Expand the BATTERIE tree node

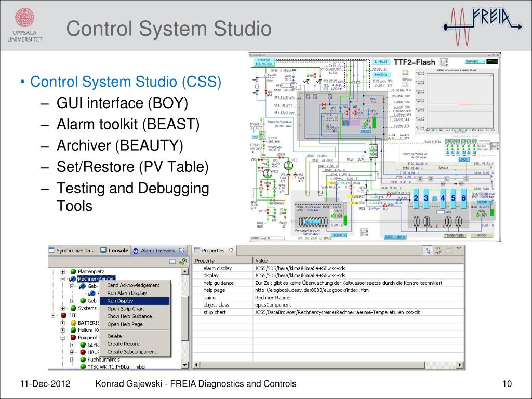63,323
